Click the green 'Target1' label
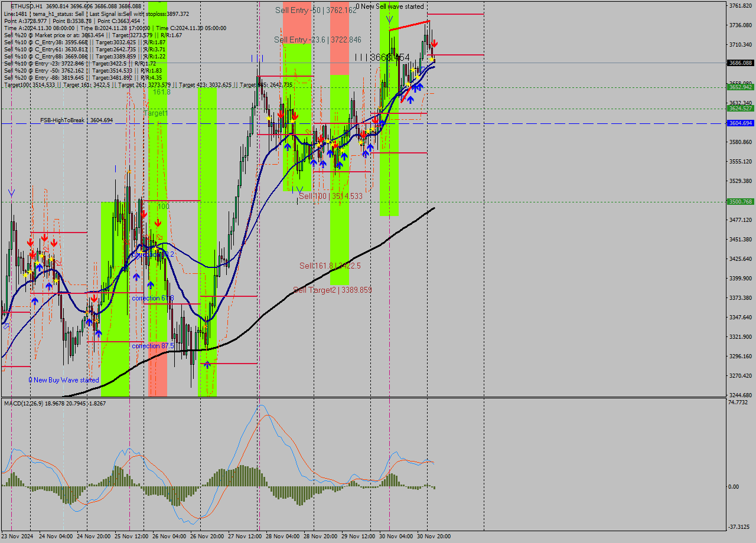Screen dimensions: 756x543 [156, 113]
